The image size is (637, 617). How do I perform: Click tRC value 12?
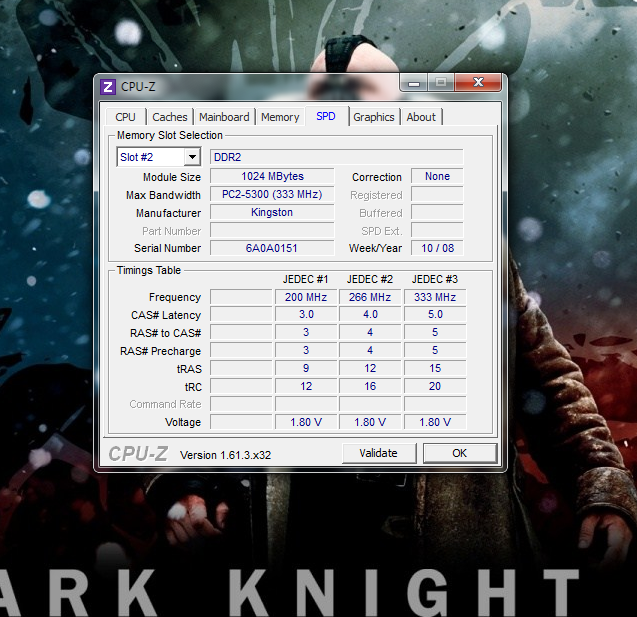[306, 386]
